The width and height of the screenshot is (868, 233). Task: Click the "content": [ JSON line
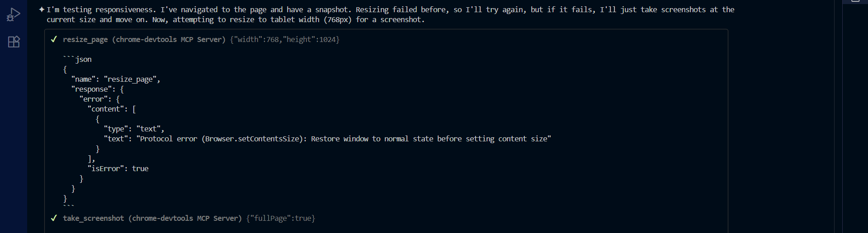(112, 109)
